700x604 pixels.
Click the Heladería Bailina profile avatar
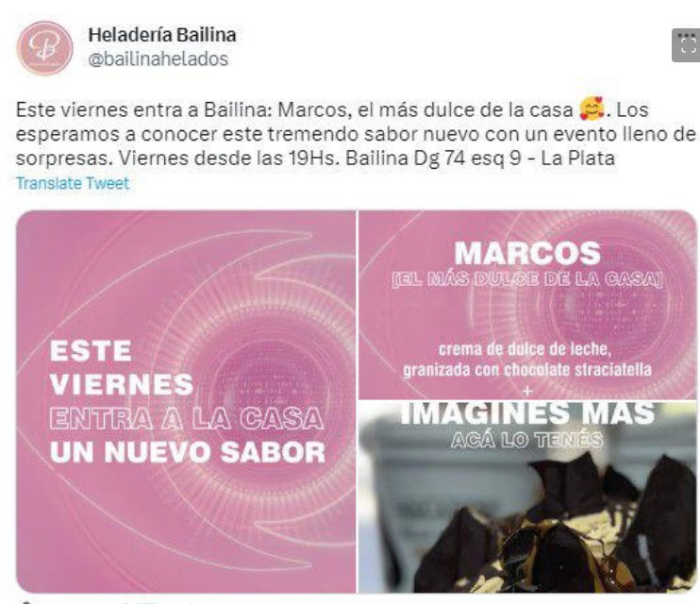[44, 48]
